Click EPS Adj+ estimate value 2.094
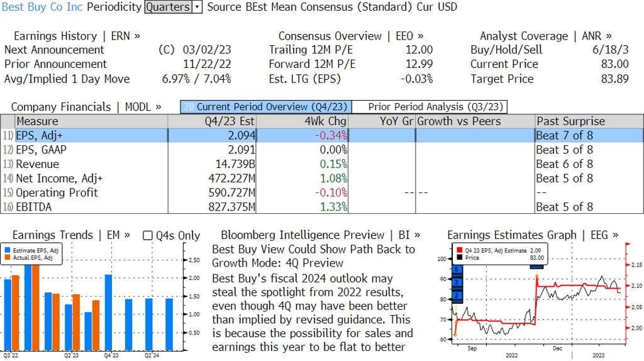 point(241,135)
